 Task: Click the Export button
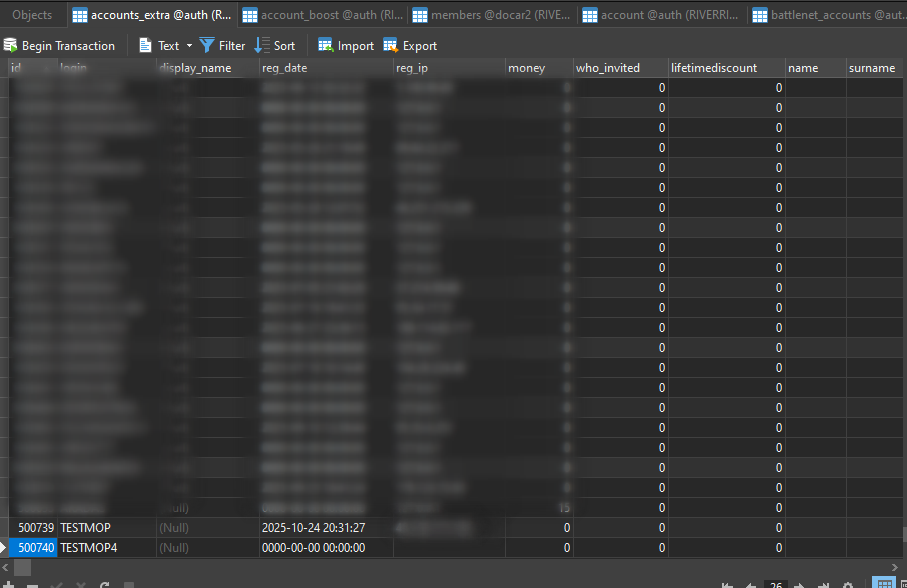point(410,46)
